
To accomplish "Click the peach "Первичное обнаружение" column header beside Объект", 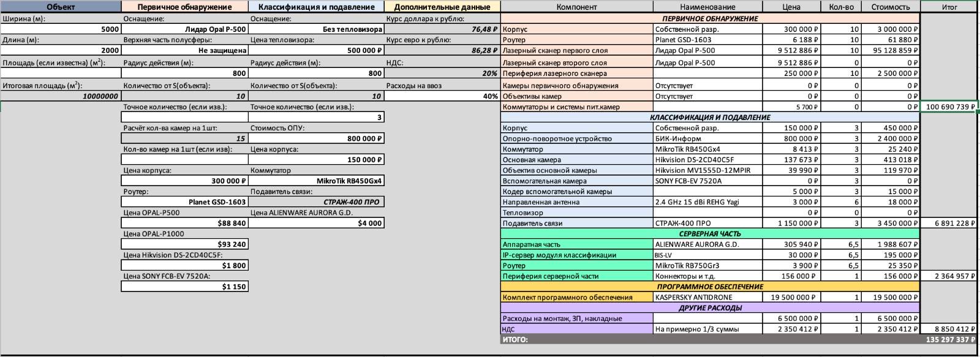I will (x=185, y=7).
